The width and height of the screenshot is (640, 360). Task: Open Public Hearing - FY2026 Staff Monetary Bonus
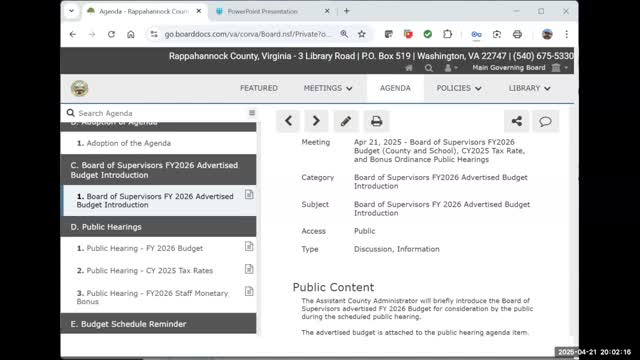pyautogui.click(x=152, y=297)
